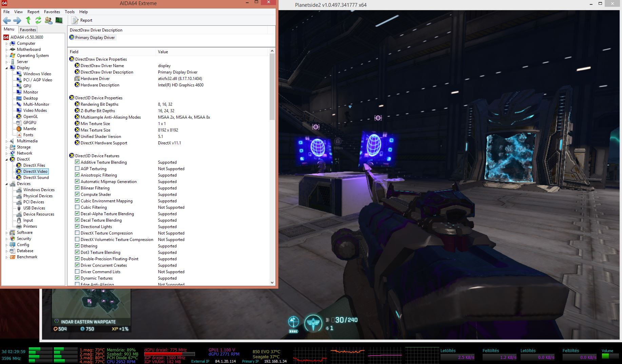Expand the Server tree node

click(6, 62)
